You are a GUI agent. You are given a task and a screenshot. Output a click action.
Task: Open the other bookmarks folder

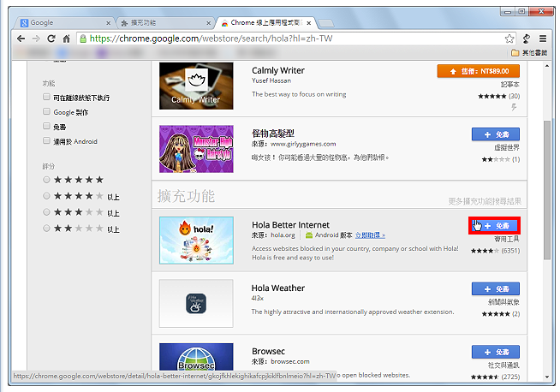(529, 53)
